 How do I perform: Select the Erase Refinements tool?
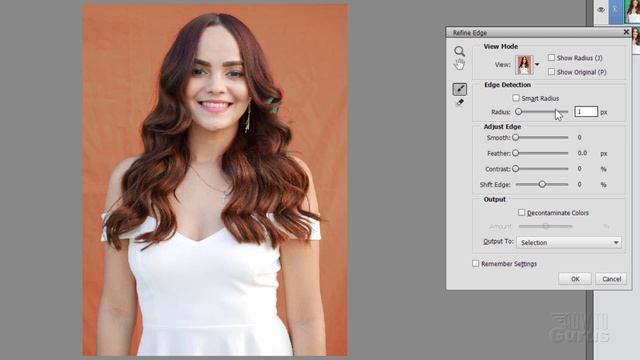tap(460, 102)
